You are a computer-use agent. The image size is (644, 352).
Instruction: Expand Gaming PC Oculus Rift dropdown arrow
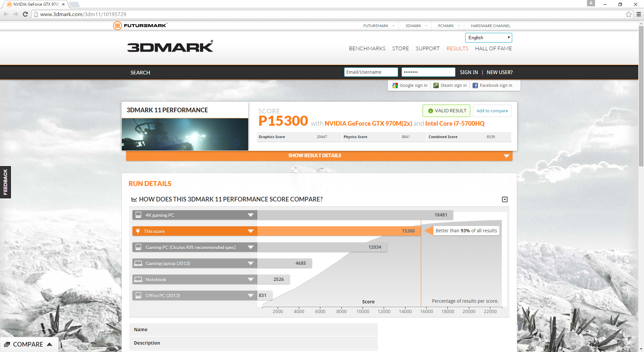(x=251, y=247)
